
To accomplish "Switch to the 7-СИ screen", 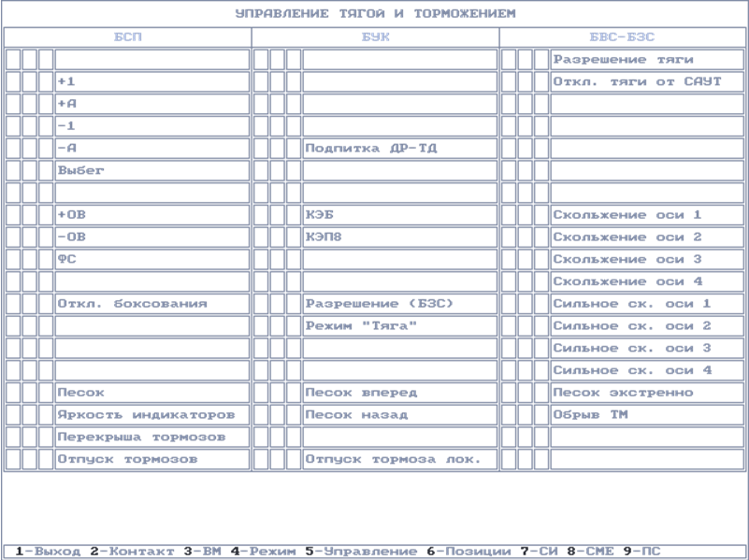I will click(x=540, y=552).
